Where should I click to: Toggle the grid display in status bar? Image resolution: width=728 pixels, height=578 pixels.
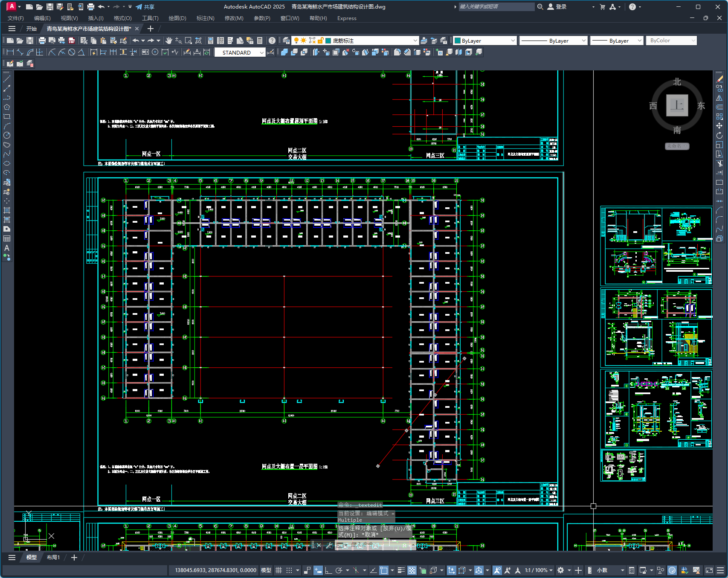tap(278, 570)
